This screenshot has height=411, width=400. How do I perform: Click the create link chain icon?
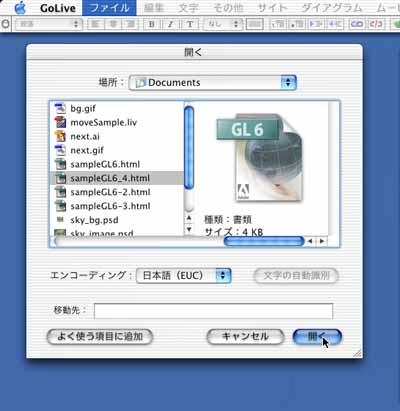tap(357, 24)
